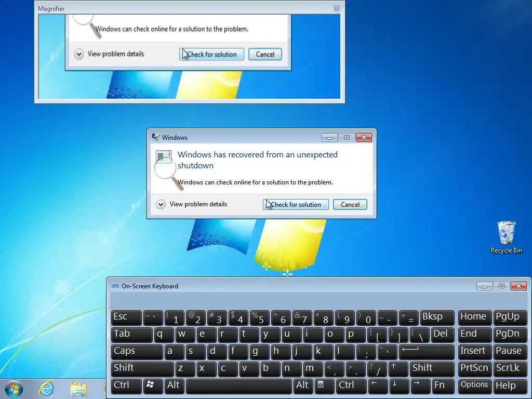Close the Windows recovery dialog
Screen dimensions: 532x399
click(364, 137)
